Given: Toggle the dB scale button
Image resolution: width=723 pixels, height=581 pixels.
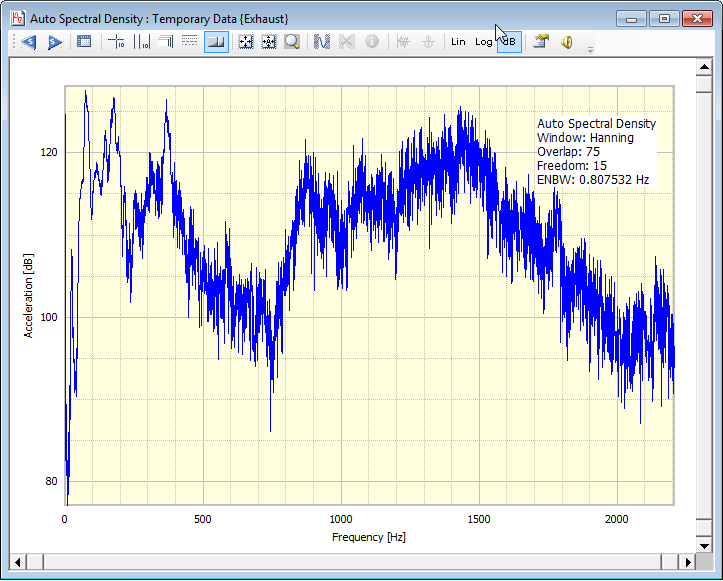Looking at the screenshot, I should click(508, 42).
